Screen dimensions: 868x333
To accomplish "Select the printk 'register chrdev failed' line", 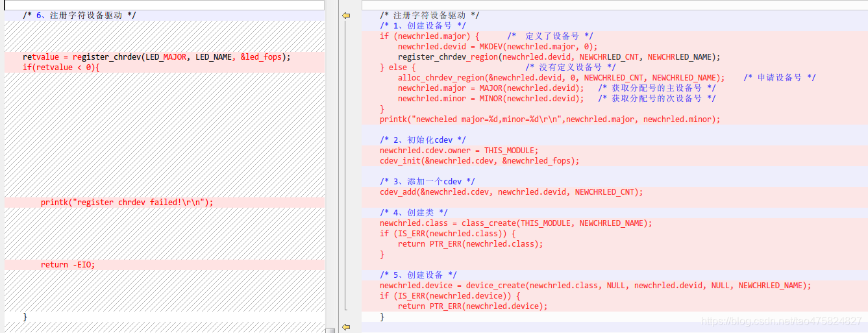I will coord(127,203).
